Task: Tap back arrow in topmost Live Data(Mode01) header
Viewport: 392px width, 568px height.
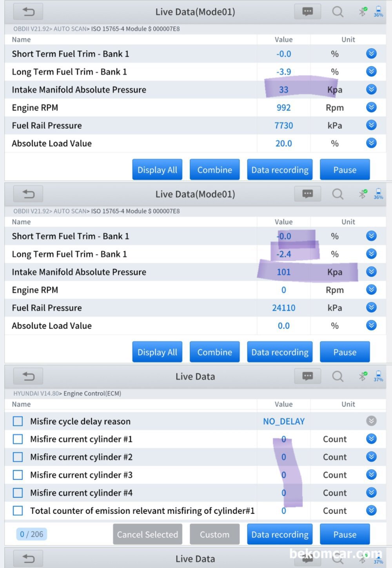Action: [28, 12]
